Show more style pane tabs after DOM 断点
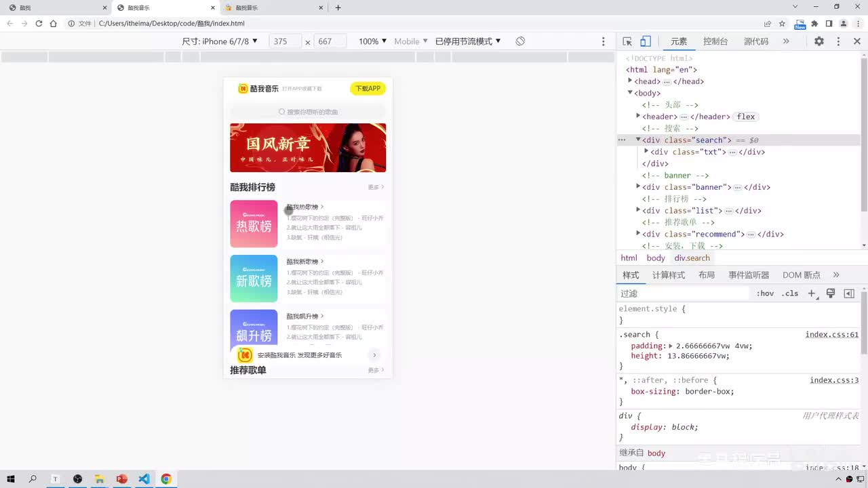Image resolution: width=868 pixels, height=488 pixels. click(836, 275)
